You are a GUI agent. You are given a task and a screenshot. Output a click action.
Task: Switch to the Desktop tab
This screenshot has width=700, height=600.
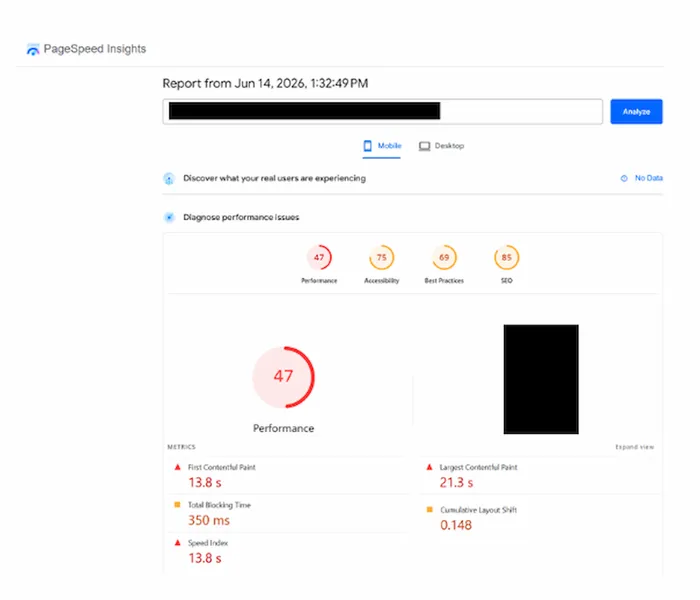[441, 146]
